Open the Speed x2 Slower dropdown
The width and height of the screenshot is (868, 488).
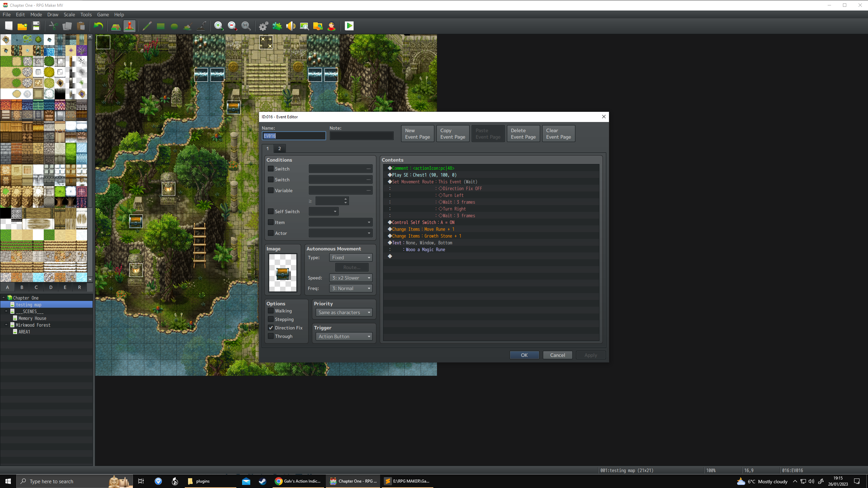pos(351,278)
